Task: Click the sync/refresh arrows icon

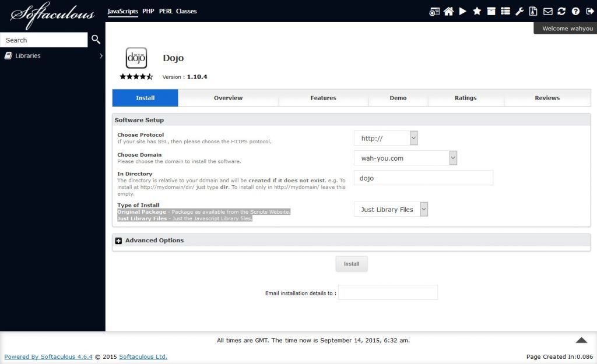Action: point(561,11)
